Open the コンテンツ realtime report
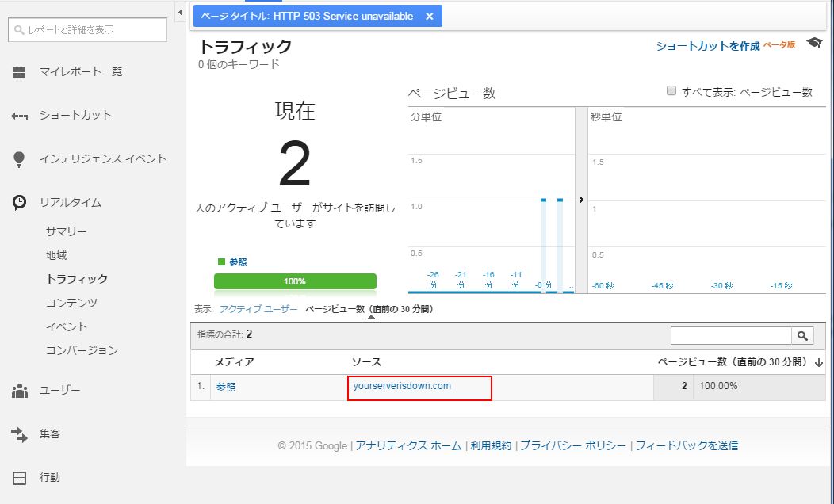This screenshot has height=504, width=834. click(71, 303)
